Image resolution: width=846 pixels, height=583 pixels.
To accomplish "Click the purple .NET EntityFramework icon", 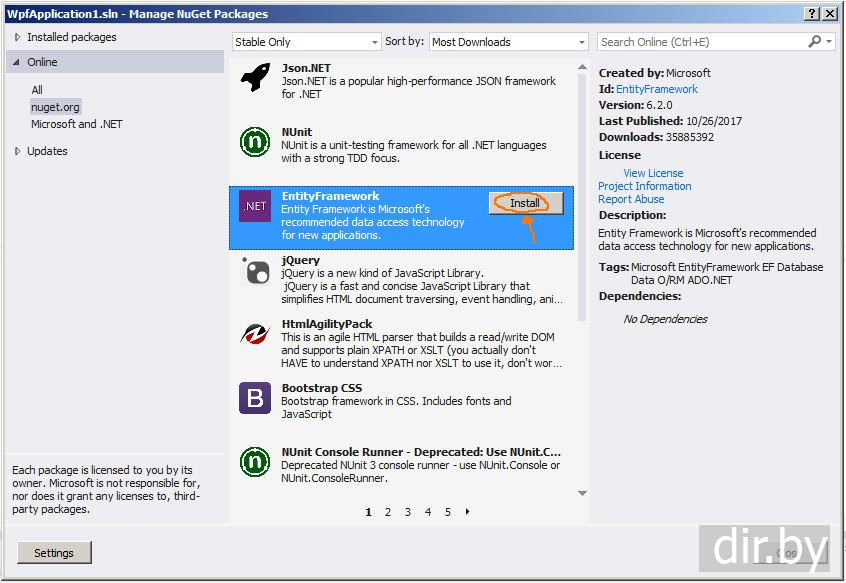I will (255, 206).
